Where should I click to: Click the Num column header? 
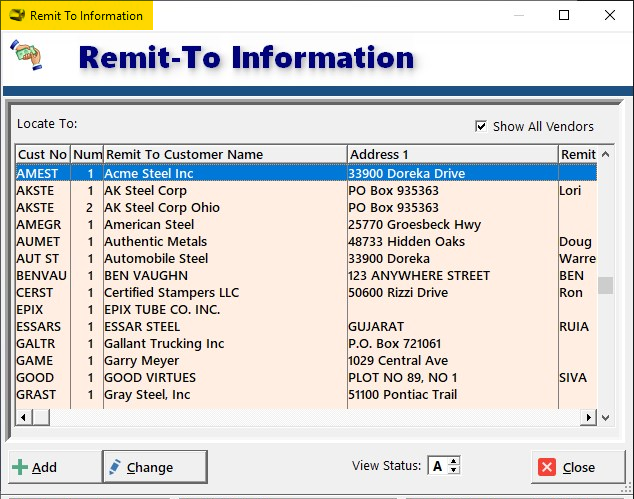(87, 154)
